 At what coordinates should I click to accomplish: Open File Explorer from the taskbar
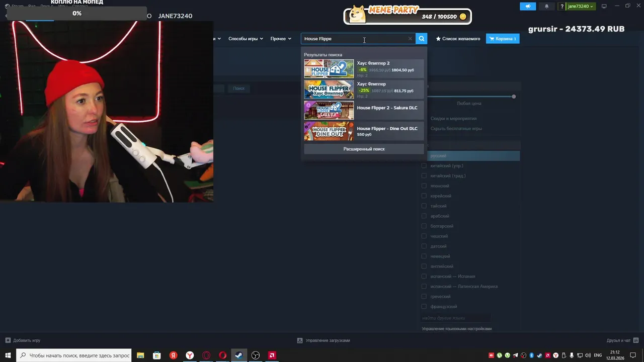pyautogui.click(x=140, y=355)
